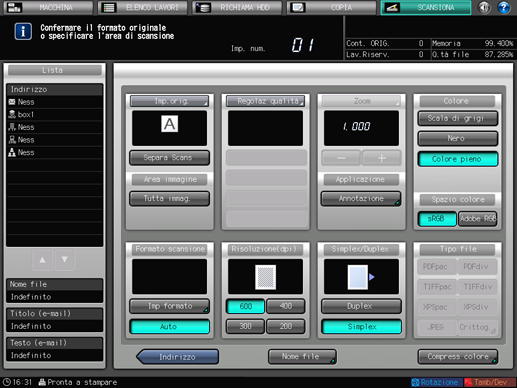Viewport: 517px width, 388px height.
Task: Select the box1 address entry
Action: [x=54, y=115]
